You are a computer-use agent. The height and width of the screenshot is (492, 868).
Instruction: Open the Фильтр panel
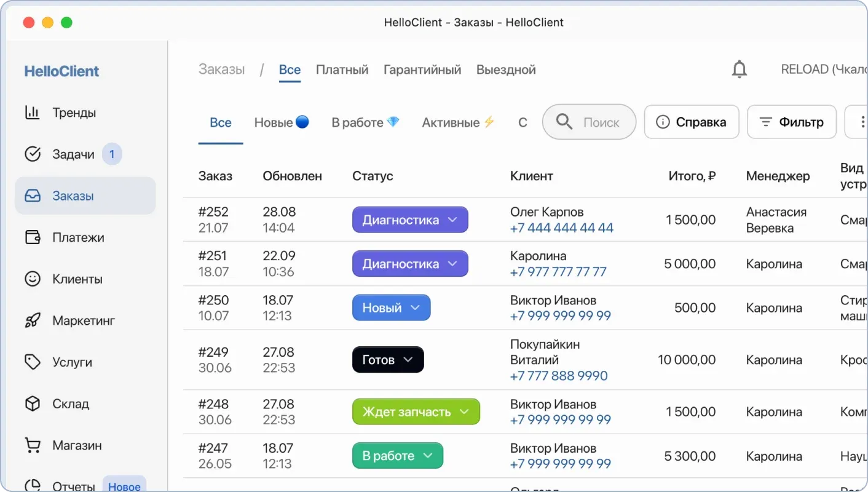tap(791, 121)
